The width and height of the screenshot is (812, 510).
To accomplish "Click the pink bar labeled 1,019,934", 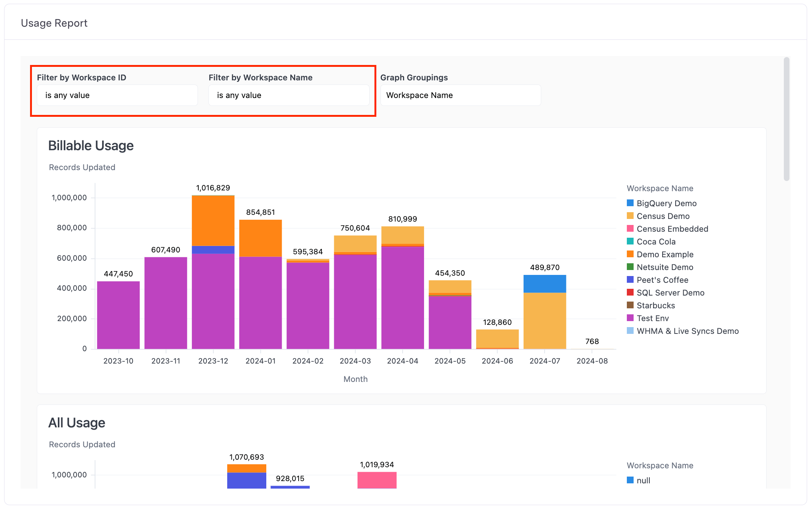I will (377, 480).
